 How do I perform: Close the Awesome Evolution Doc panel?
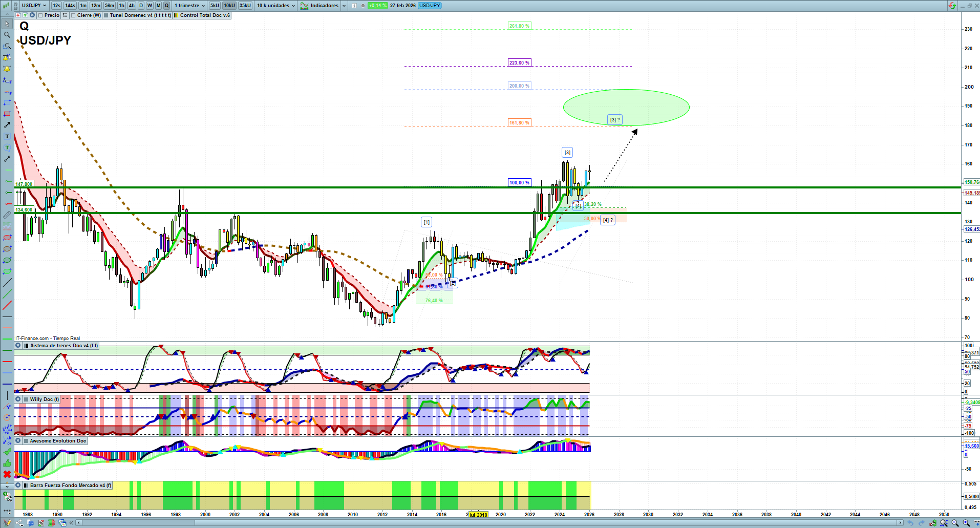(18, 441)
